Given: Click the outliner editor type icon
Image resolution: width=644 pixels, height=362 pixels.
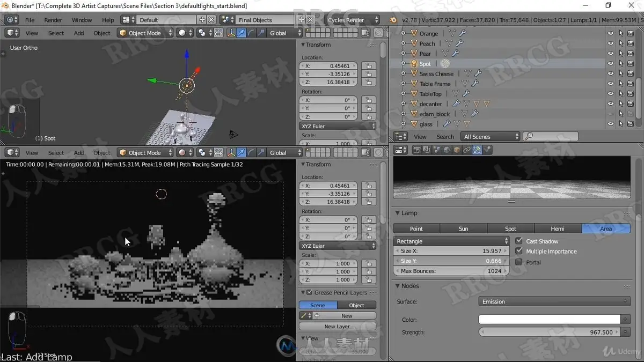Looking at the screenshot, I should coord(401,137).
